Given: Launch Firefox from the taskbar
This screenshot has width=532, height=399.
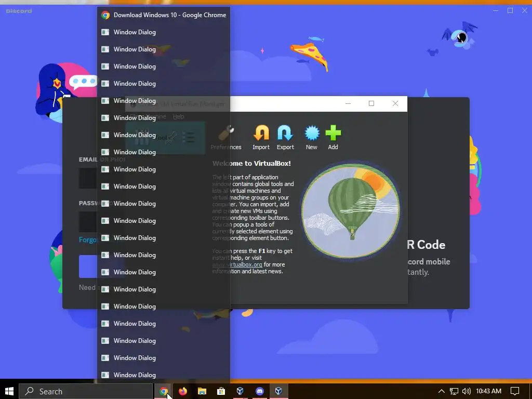Looking at the screenshot, I should (x=183, y=391).
